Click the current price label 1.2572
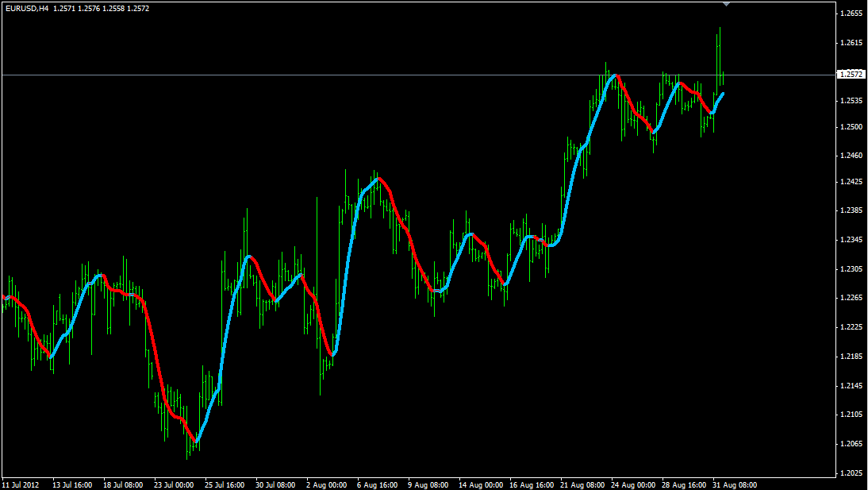This screenshot has height=490, width=868. tap(851, 75)
